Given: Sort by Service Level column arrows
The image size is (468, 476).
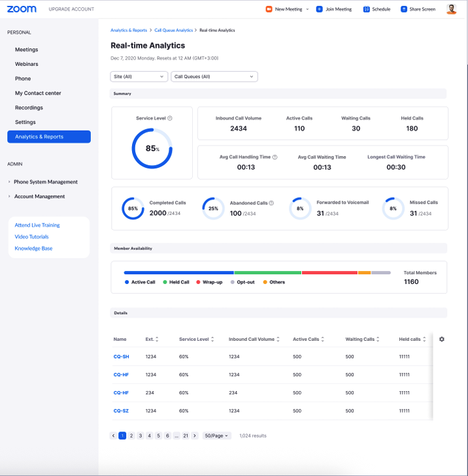Looking at the screenshot, I should click(x=212, y=339).
